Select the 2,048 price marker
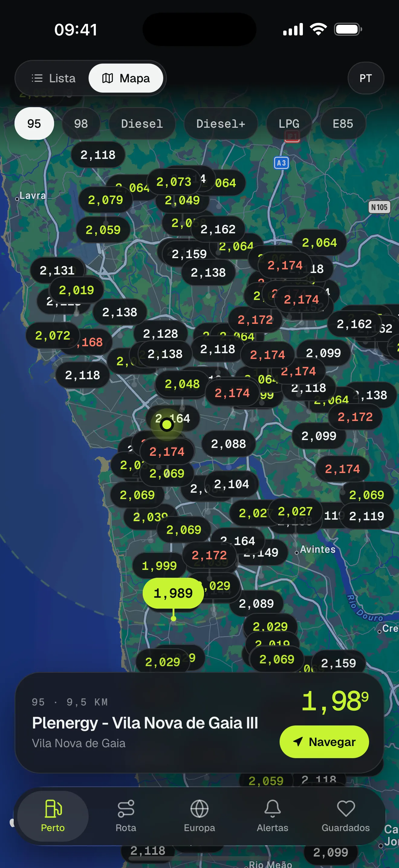The width and height of the screenshot is (399, 868). pyautogui.click(x=182, y=384)
